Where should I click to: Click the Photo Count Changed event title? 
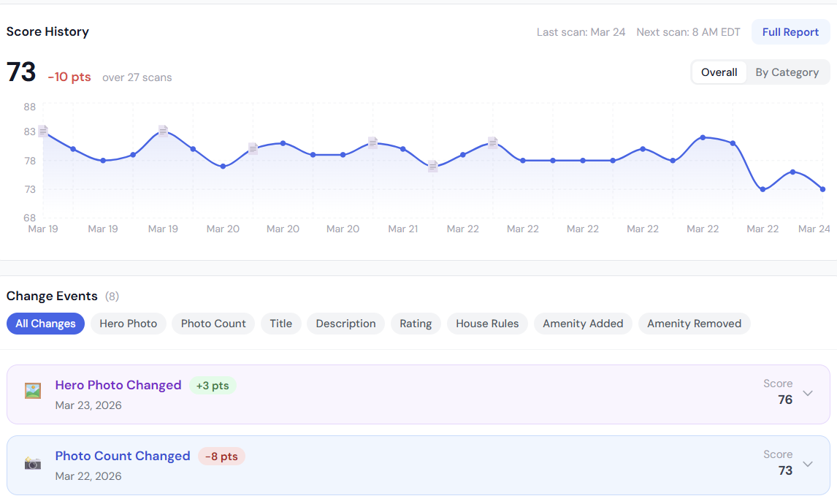click(x=123, y=456)
